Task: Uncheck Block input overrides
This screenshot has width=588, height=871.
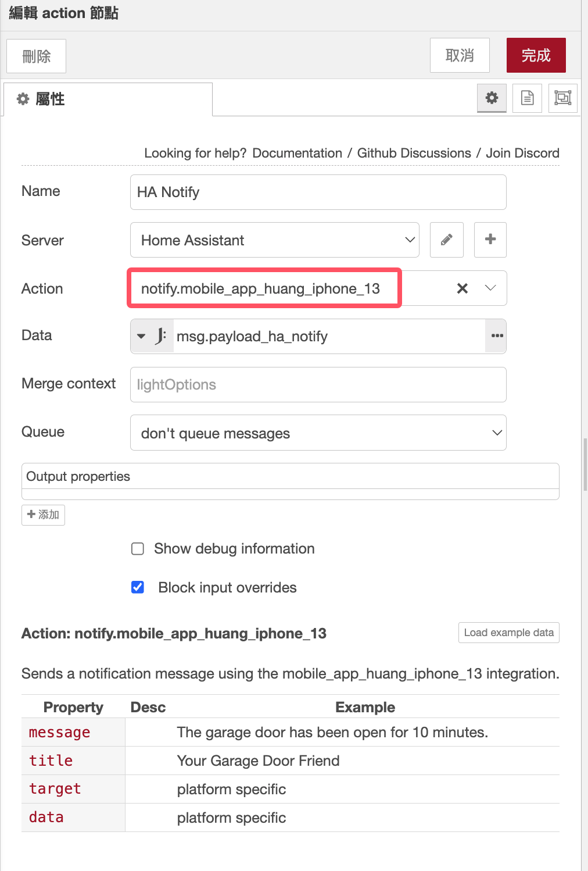Action: tap(138, 587)
